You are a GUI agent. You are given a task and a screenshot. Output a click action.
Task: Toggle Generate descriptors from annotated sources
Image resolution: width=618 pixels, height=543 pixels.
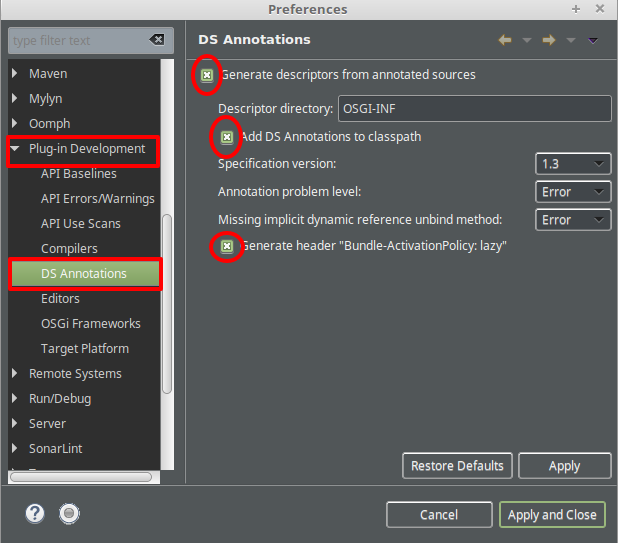[x=207, y=75]
